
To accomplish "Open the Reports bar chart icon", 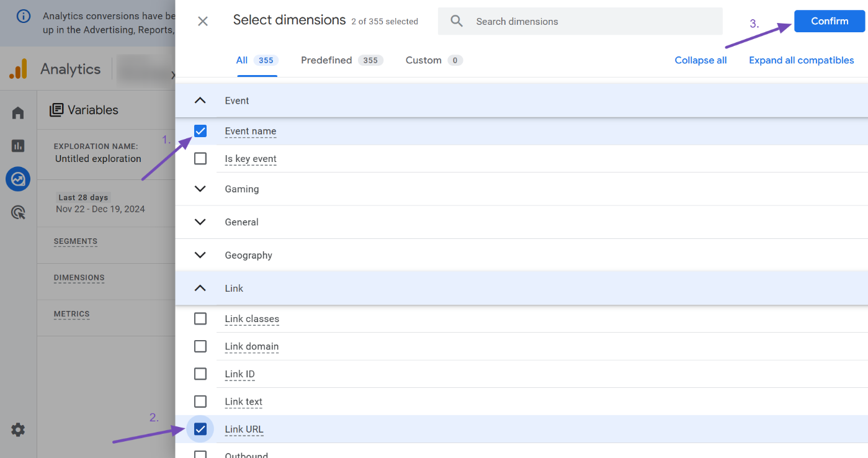I will pyautogui.click(x=18, y=146).
